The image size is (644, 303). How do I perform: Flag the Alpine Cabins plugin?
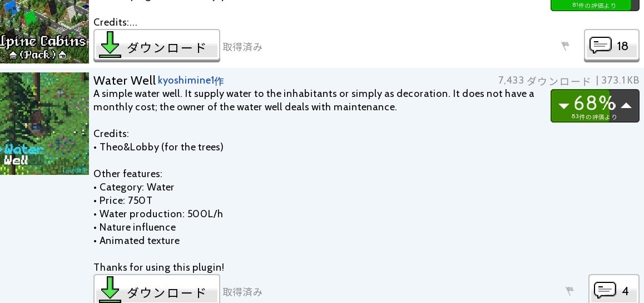(565, 46)
